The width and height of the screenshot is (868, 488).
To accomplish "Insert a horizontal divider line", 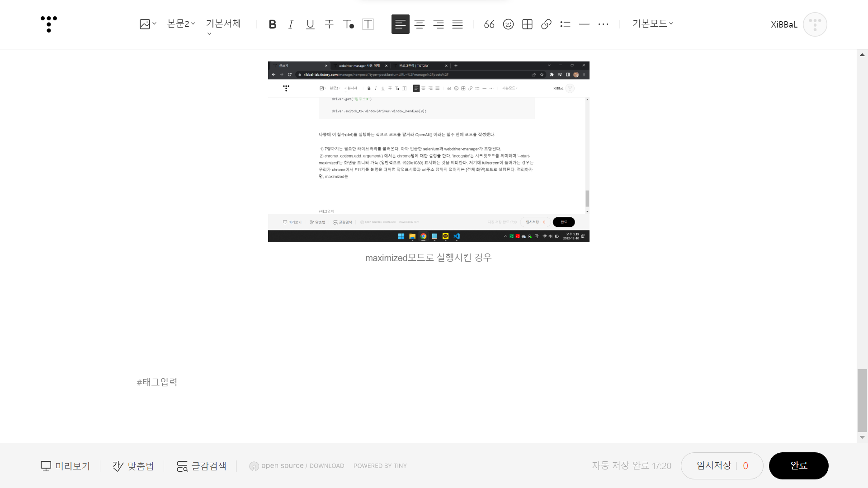I will 584,24.
